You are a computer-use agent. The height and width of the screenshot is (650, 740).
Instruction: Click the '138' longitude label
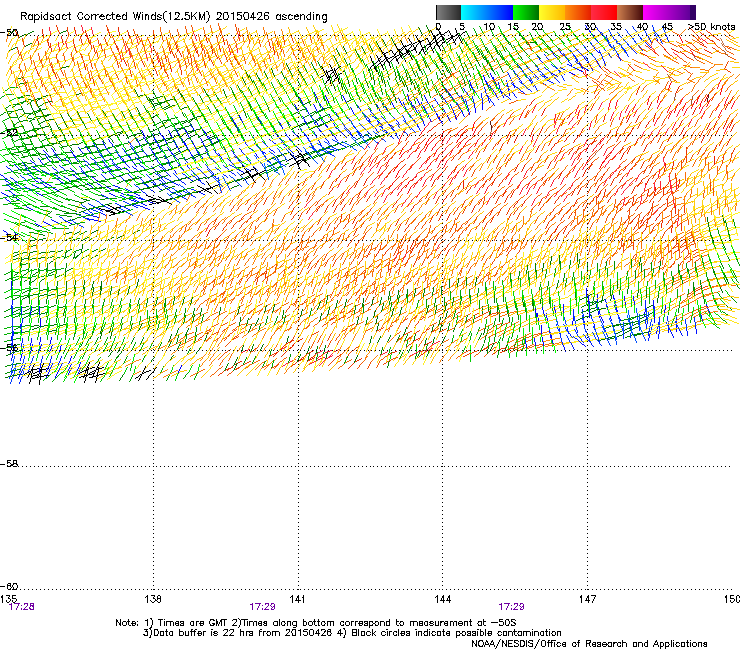pyautogui.click(x=153, y=599)
